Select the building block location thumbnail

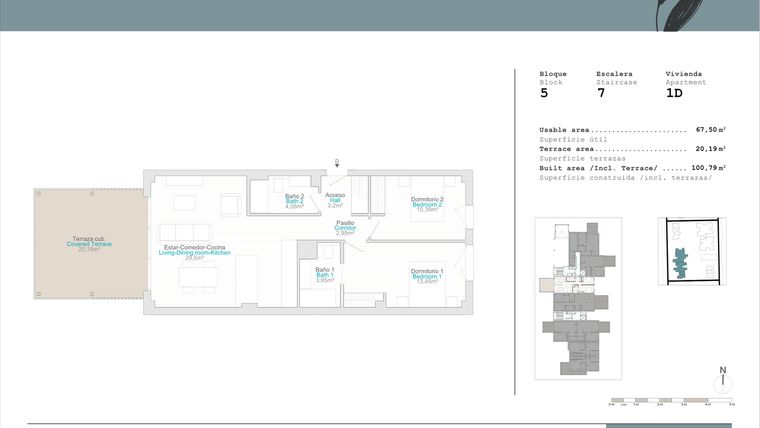click(x=578, y=299)
